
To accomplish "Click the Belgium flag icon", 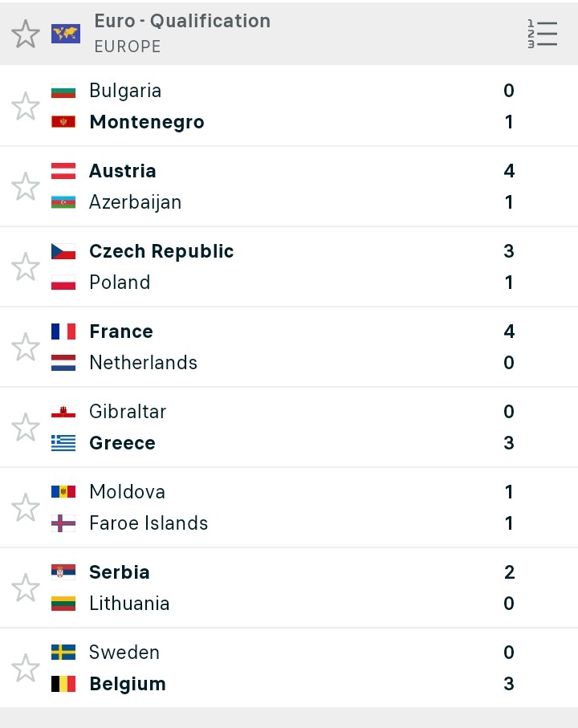I will tap(63, 684).
